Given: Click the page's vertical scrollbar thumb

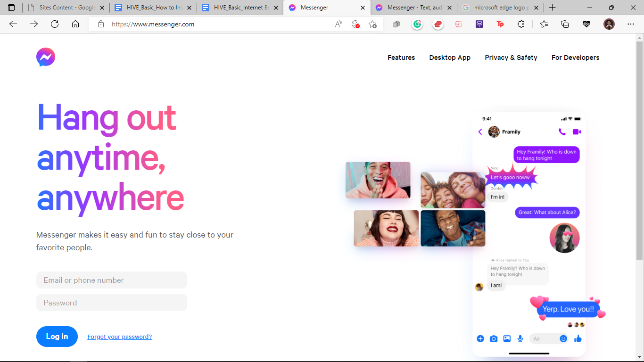Looking at the screenshot, I should (x=640, y=150).
